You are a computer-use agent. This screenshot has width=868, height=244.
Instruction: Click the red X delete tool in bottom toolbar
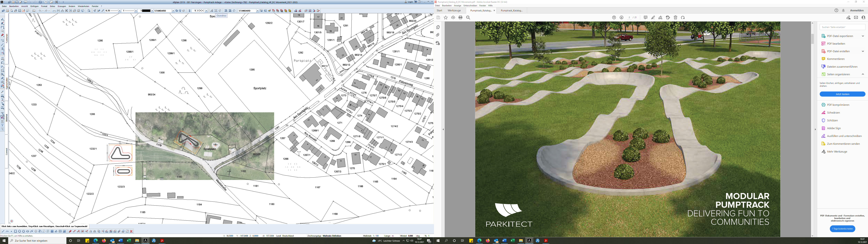point(131,231)
